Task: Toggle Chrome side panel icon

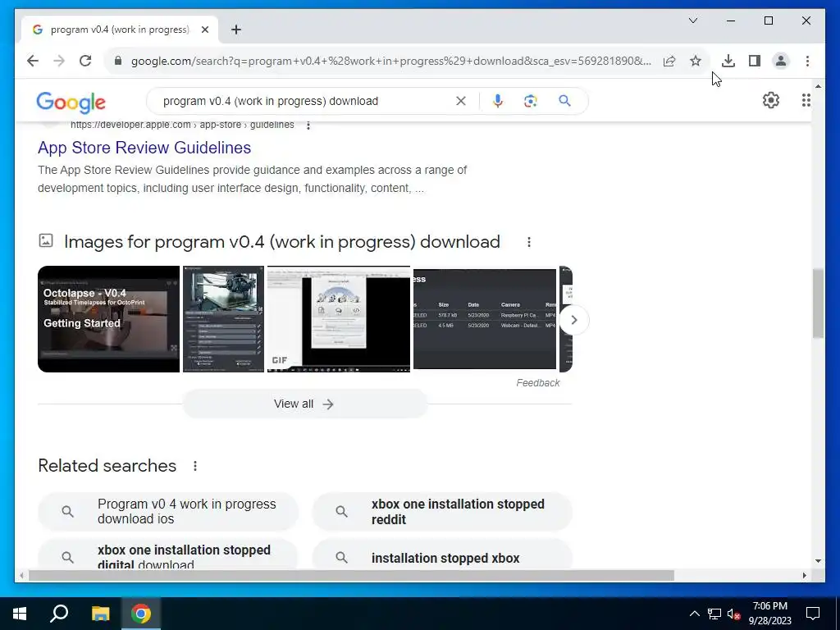Action: pos(755,61)
